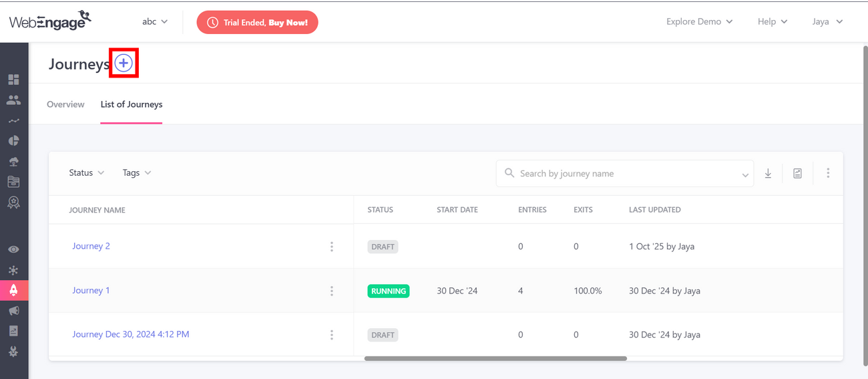Click the download icon beside the search box
The width and height of the screenshot is (868, 379).
tap(768, 173)
